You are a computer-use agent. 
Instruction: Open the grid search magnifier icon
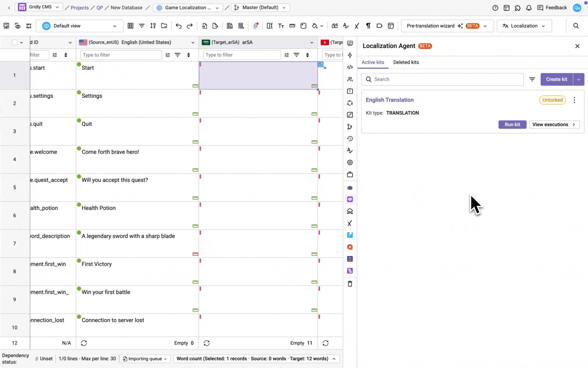coord(576,26)
